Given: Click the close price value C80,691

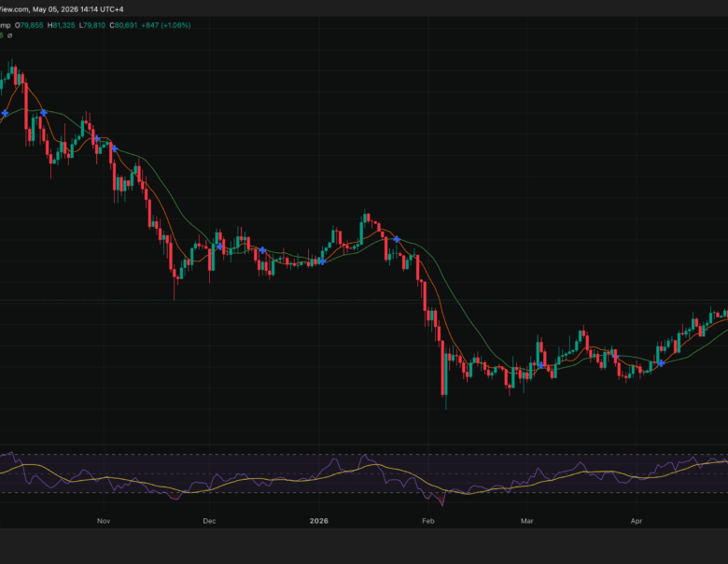Looking at the screenshot, I should click(x=123, y=25).
